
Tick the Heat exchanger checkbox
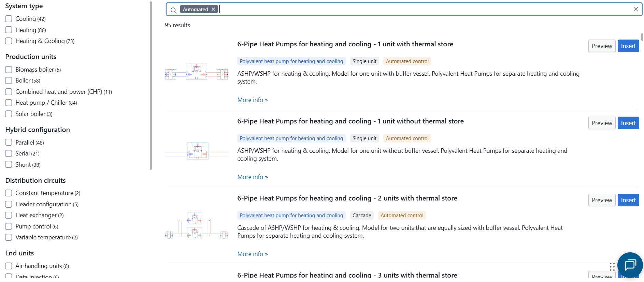point(9,215)
